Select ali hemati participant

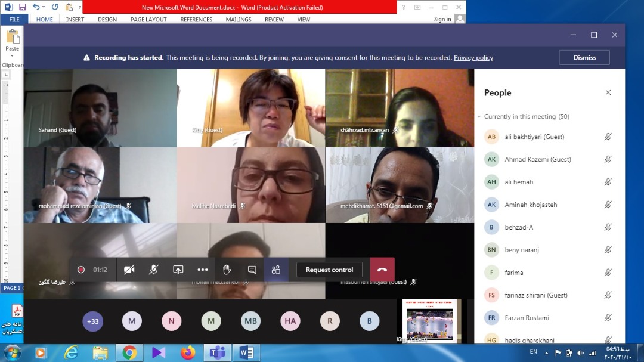[x=549, y=182]
